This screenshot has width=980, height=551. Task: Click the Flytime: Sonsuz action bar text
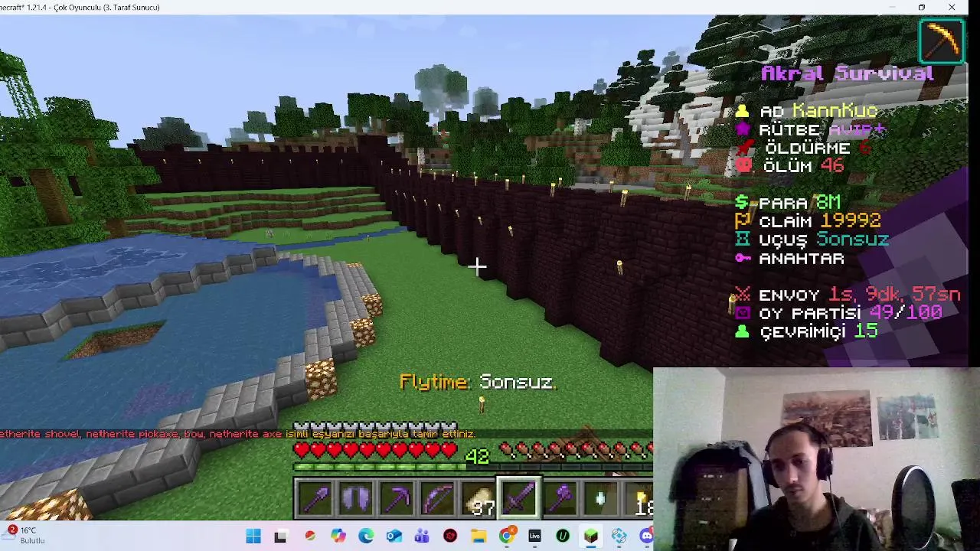[477, 383]
